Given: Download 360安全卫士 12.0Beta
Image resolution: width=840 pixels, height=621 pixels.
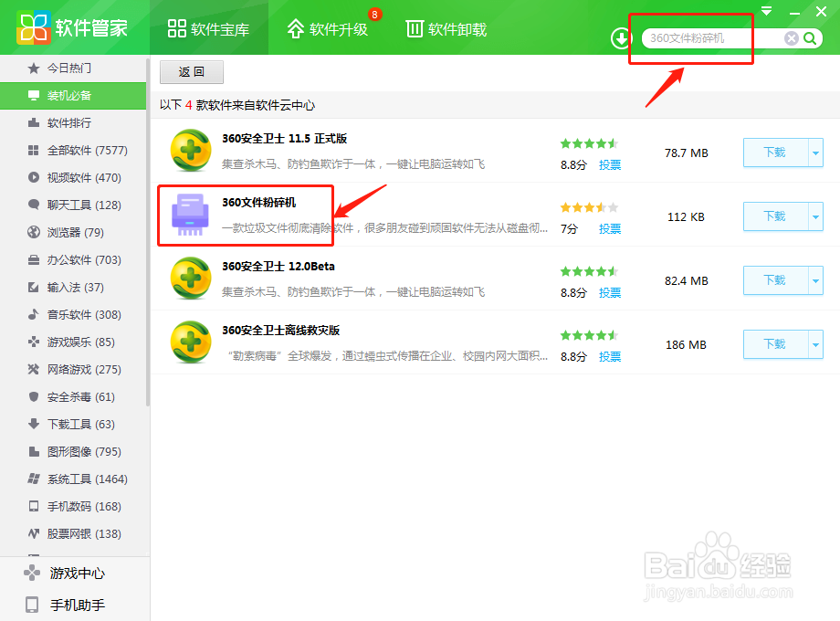Looking at the screenshot, I should point(775,280).
